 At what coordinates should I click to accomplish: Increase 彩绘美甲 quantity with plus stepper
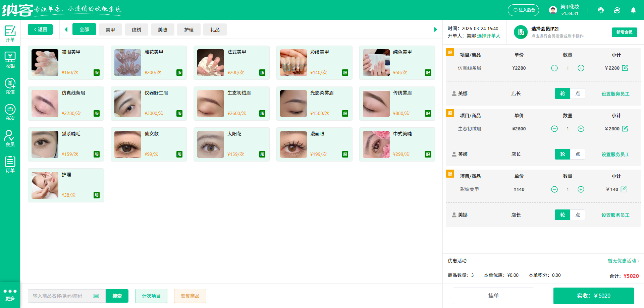tap(581, 189)
